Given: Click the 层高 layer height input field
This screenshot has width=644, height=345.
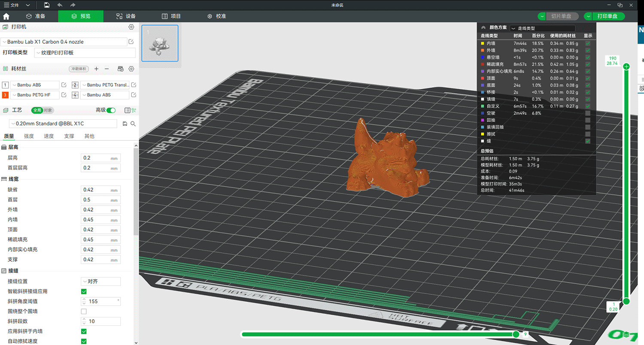Looking at the screenshot, I should [x=100, y=158].
